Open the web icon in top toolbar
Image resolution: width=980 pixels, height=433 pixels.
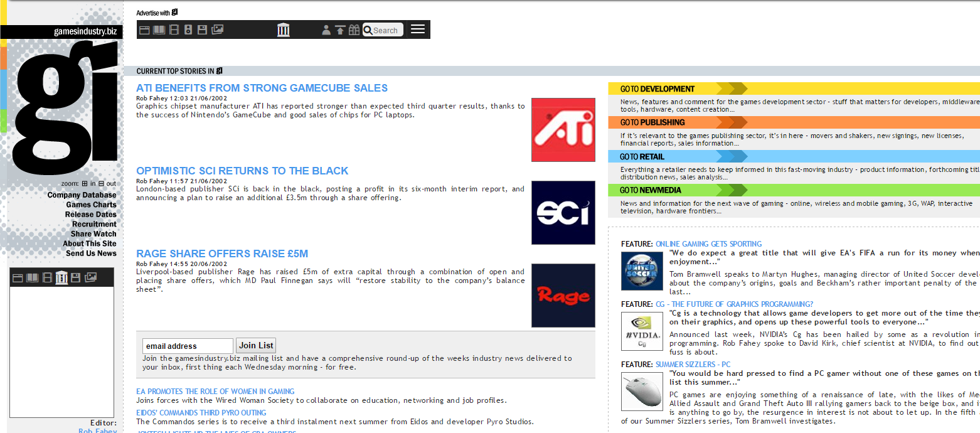144,29
